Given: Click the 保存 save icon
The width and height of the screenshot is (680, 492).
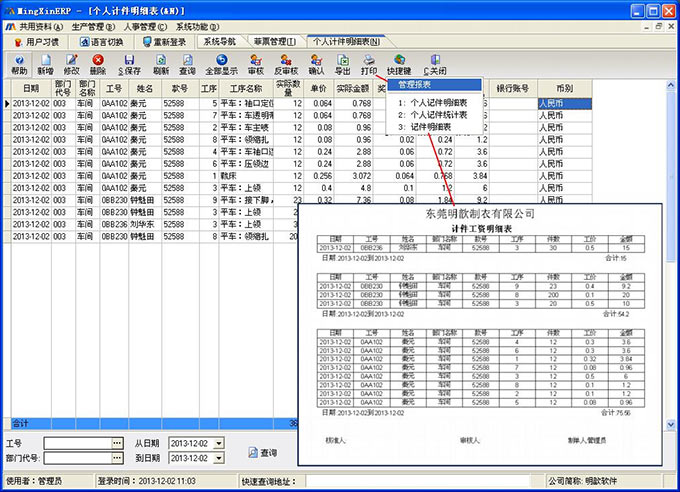Looking at the screenshot, I should tap(129, 64).
